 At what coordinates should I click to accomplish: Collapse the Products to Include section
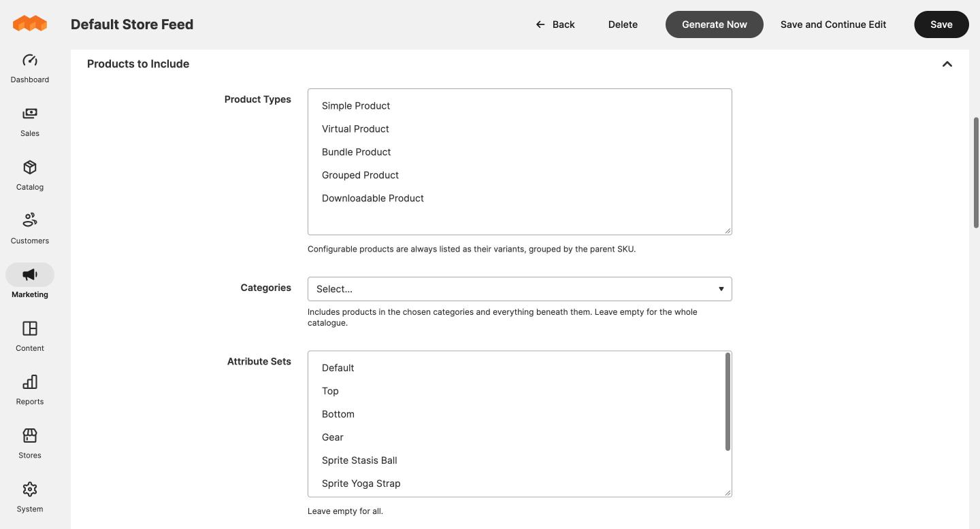coord(947,64)
